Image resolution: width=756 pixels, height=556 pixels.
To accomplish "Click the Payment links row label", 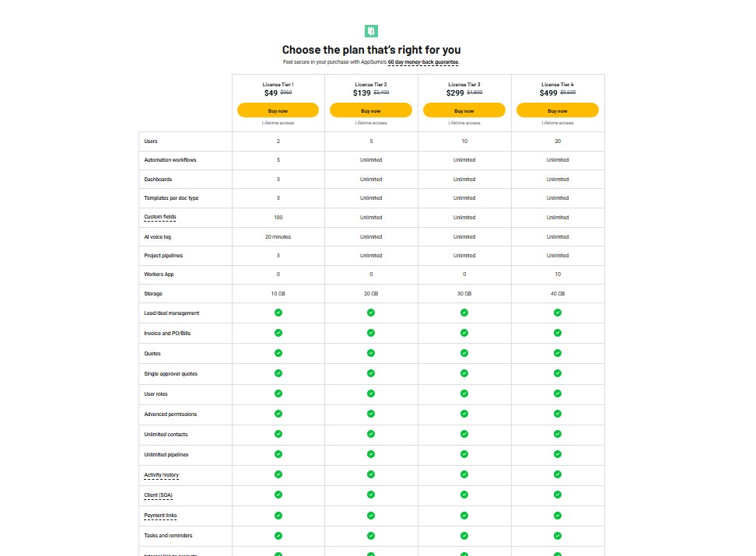I will tap(159, 515).
